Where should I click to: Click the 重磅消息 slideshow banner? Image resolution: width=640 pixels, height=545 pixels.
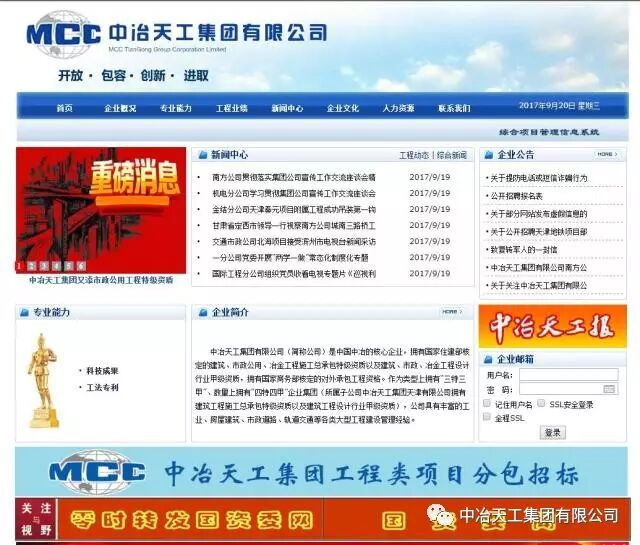click(x=101, y=210)
